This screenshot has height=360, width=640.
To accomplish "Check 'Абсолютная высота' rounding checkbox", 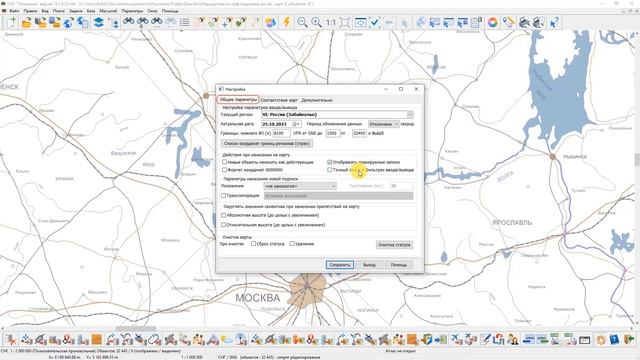I will pyautogui.click(x=223, y=215).
